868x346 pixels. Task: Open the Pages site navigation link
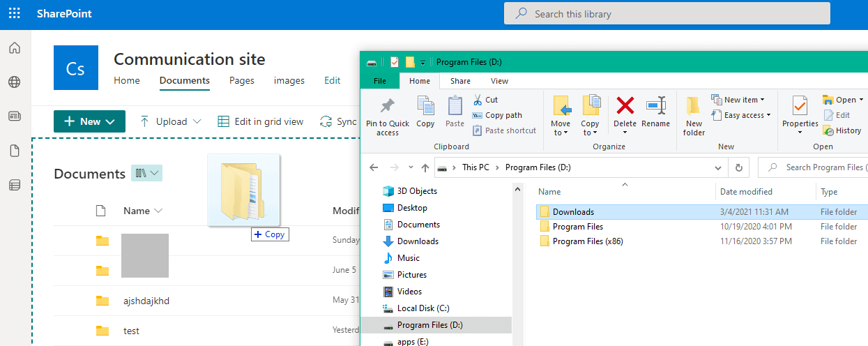coord(242,80)
